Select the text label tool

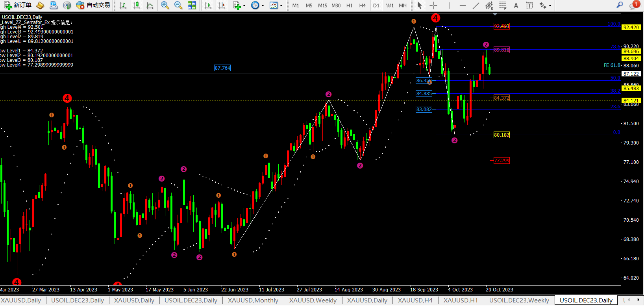529,5
